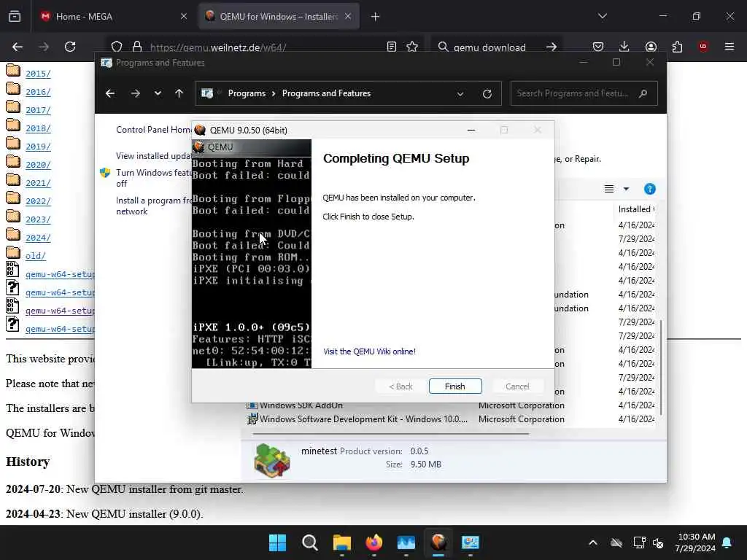
Task: Bookmark this page with the star icon
Action: click(412, 47)
